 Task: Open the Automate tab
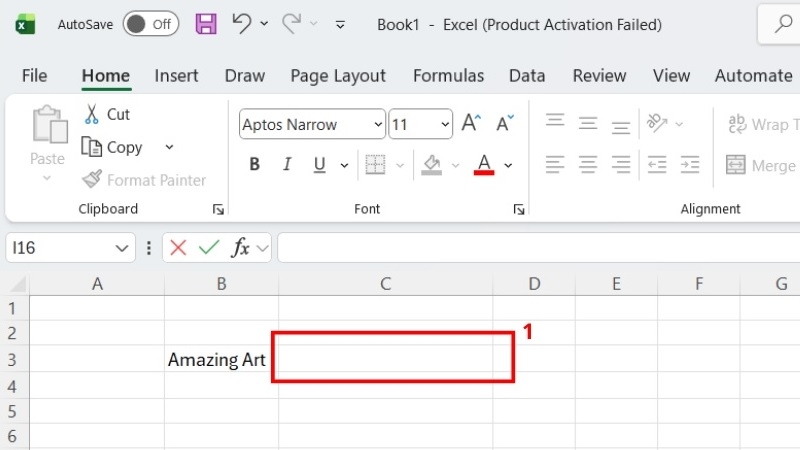click(x=753, y=76)
